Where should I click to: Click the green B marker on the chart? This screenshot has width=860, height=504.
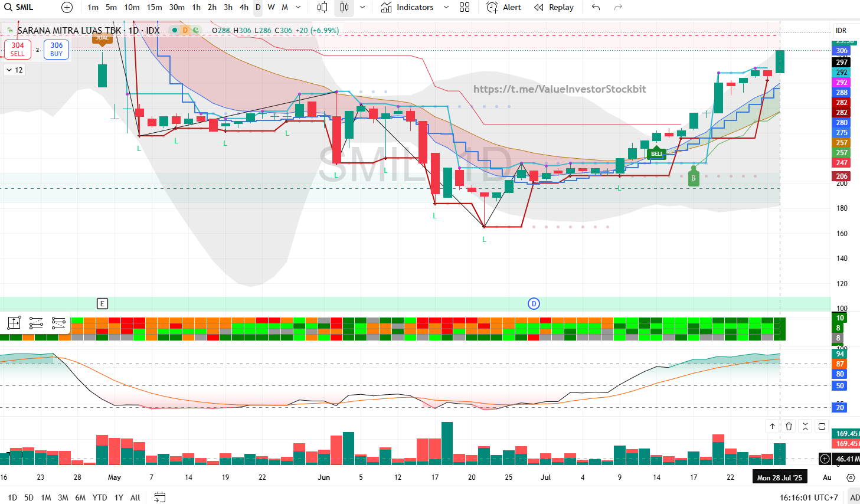tap(694, 178)
